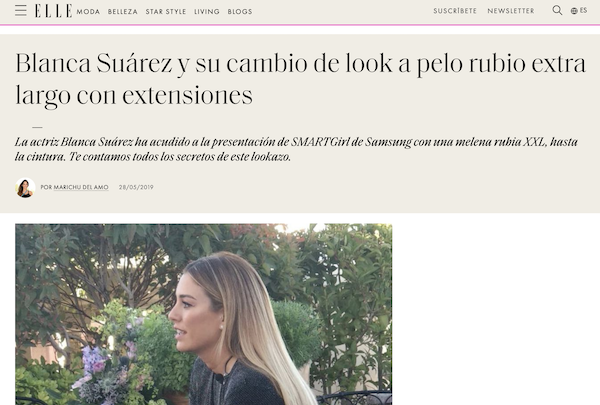This screenshot has height=405, width=600.
Task: Open the article photo of blonde woman
Action: pyautogui.click(x=204, y=314)
